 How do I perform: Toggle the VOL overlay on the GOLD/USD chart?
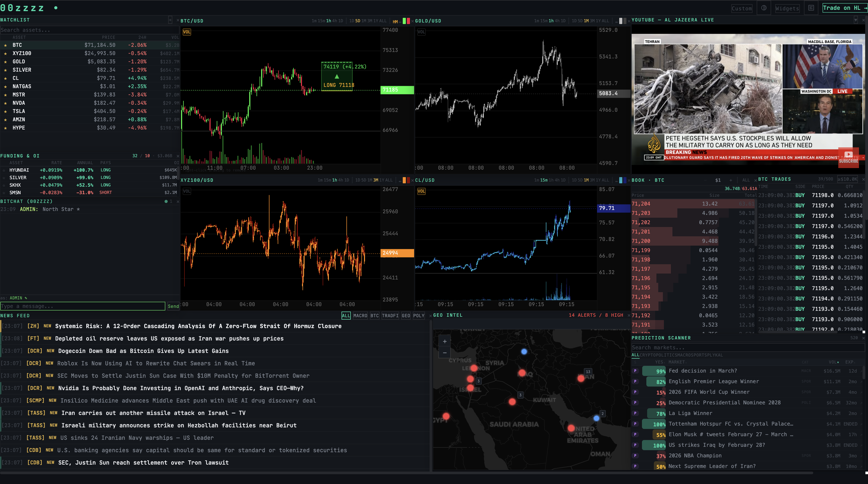(x=422, y=32)
